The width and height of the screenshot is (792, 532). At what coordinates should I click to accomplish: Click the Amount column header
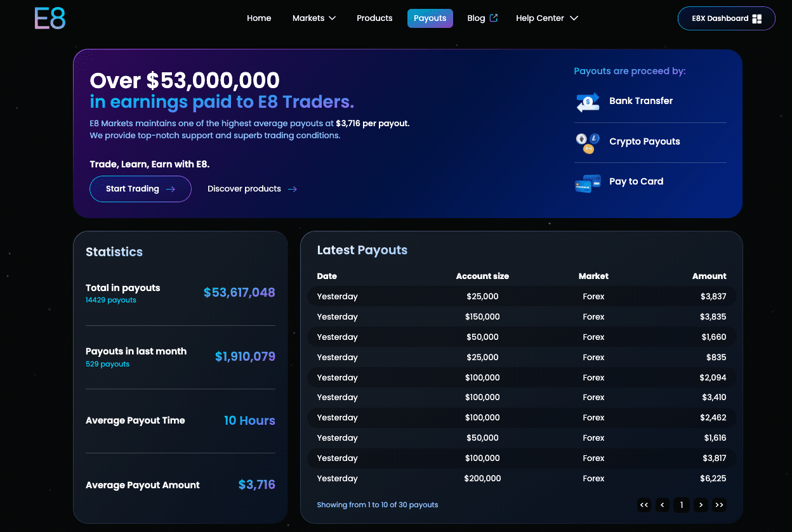[709, 276]
